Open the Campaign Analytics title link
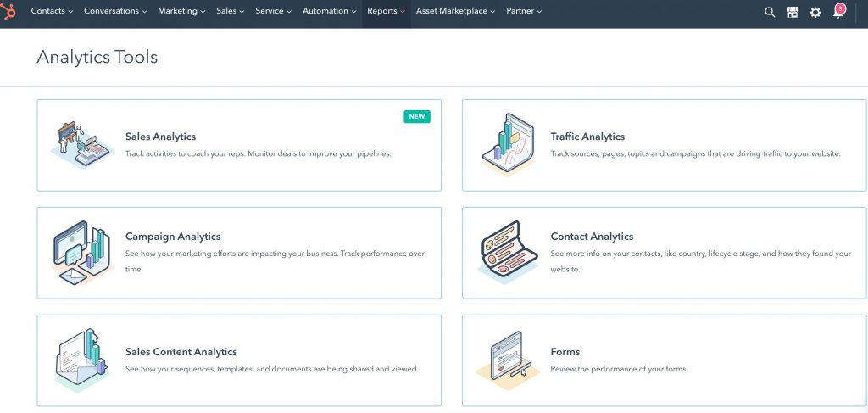This screenshot has height=413, width=868. 173,237
